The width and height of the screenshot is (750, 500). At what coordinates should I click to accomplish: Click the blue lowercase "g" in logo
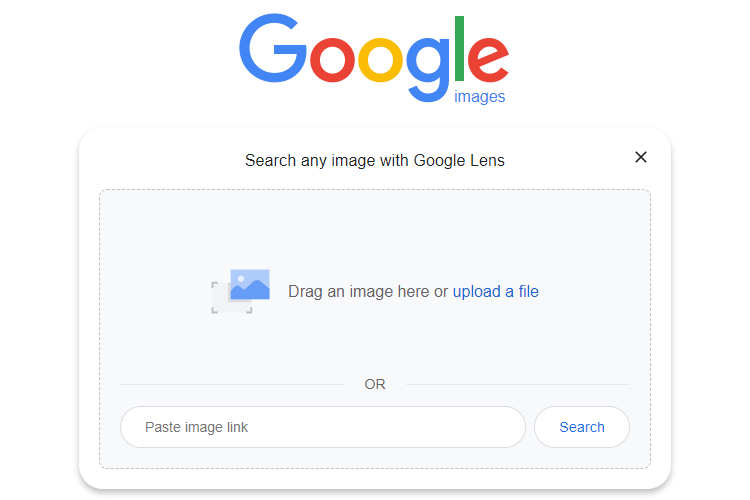pyautogui.click(x=428, y=68)
